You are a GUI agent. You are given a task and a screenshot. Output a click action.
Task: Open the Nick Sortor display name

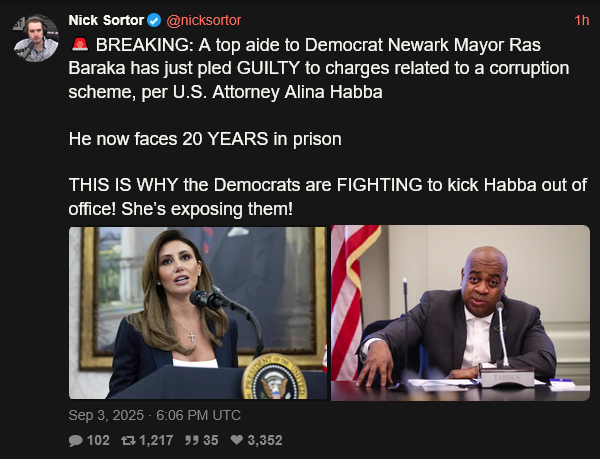[x=106, y=20]
